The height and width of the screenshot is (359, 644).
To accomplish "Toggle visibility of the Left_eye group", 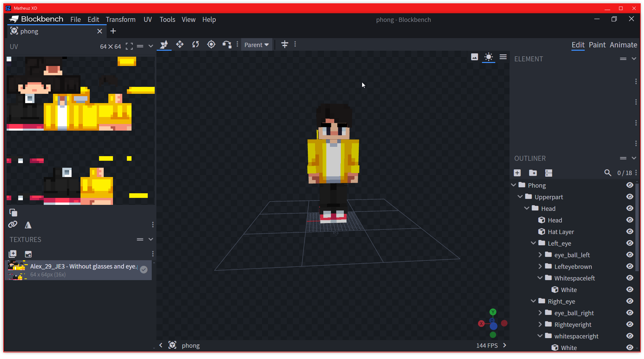I will tap(630, 243).
